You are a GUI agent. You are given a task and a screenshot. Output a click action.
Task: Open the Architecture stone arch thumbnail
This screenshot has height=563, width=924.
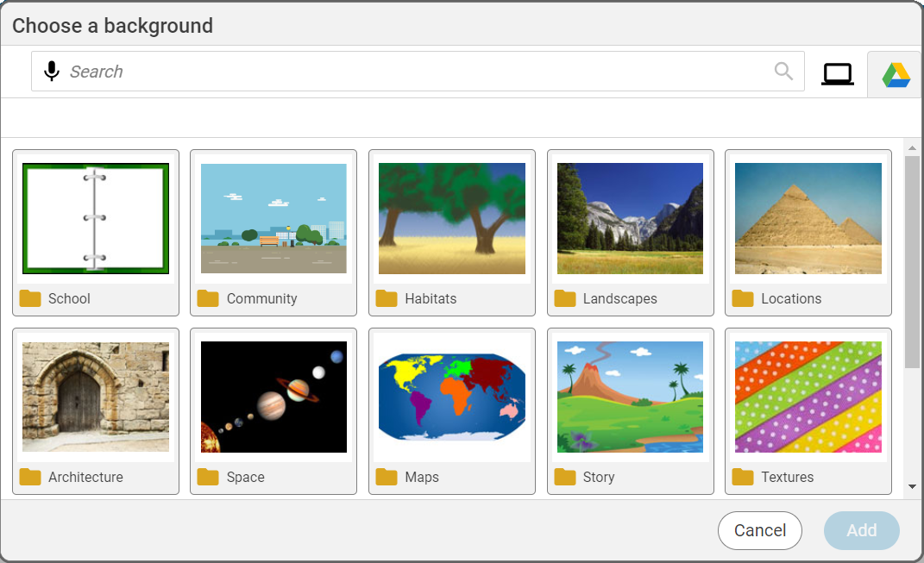95,397
